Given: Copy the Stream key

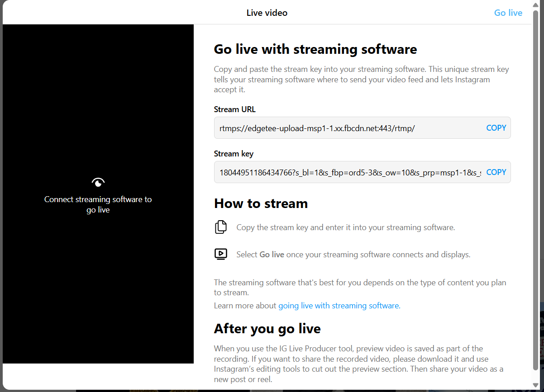Looking at the screenshot, I should pyautogui.click(x=496, y=172).
